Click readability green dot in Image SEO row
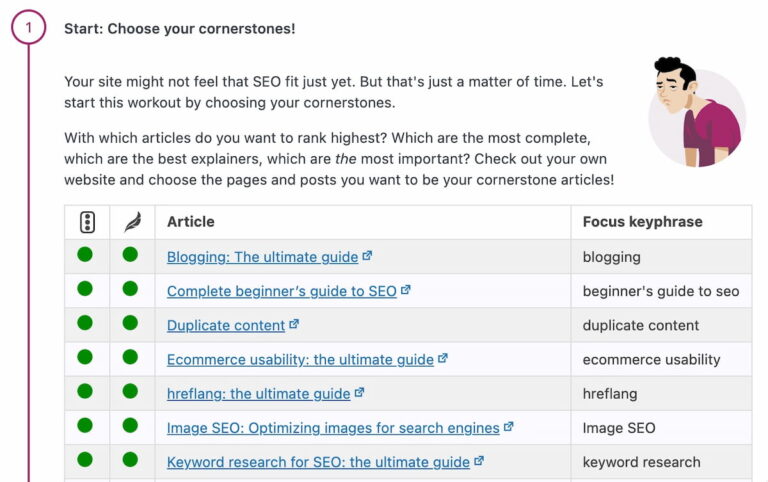The width and height of the screenshot is (768, 482). pos(130,426)
